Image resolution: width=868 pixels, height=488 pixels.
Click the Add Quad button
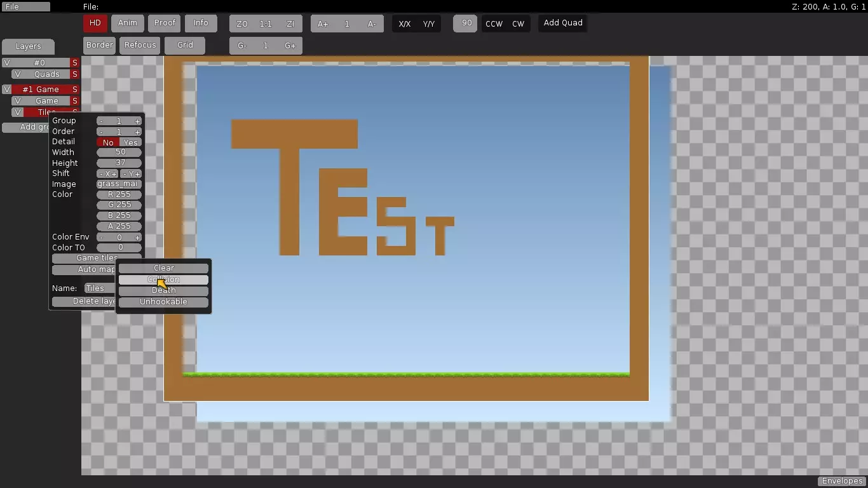(563, 24)
